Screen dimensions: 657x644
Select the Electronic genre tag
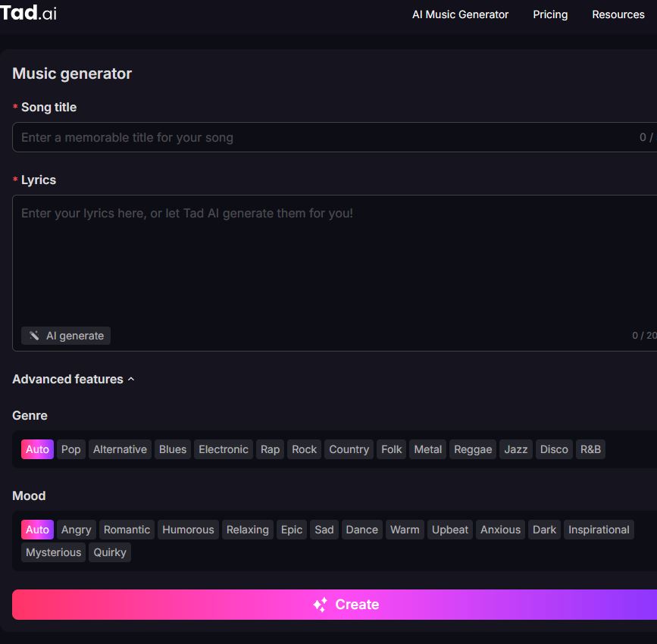pos(223,449)
